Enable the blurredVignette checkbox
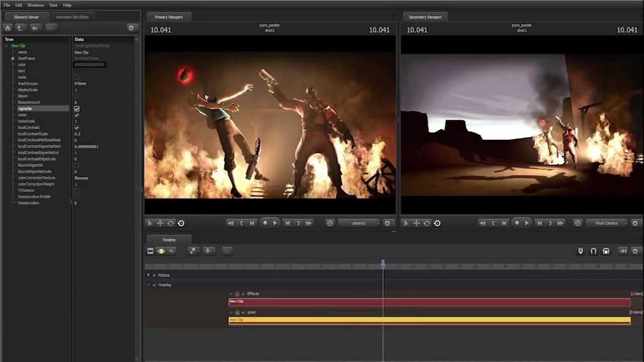 76,165
